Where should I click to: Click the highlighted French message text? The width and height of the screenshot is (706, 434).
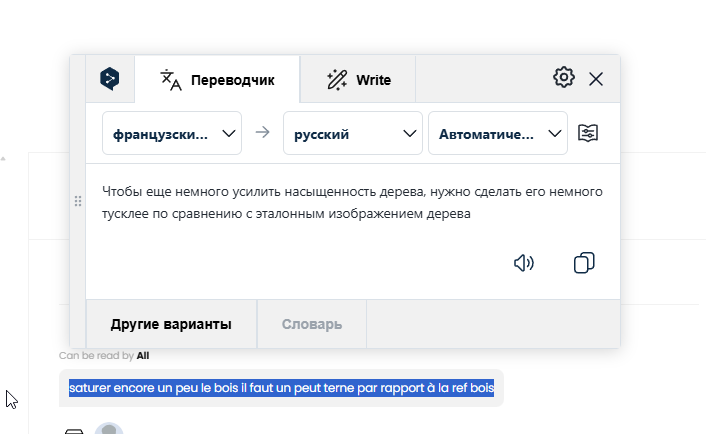point(281,388)
